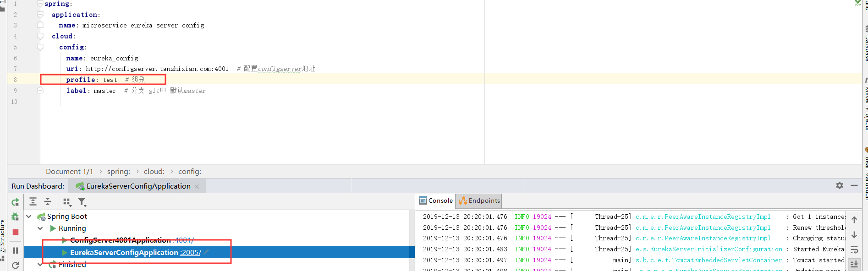This screenshot has height=271, width=868.
Task: Click TomcatEmbeddedServletContainer log class
Action: coord(709,260)
